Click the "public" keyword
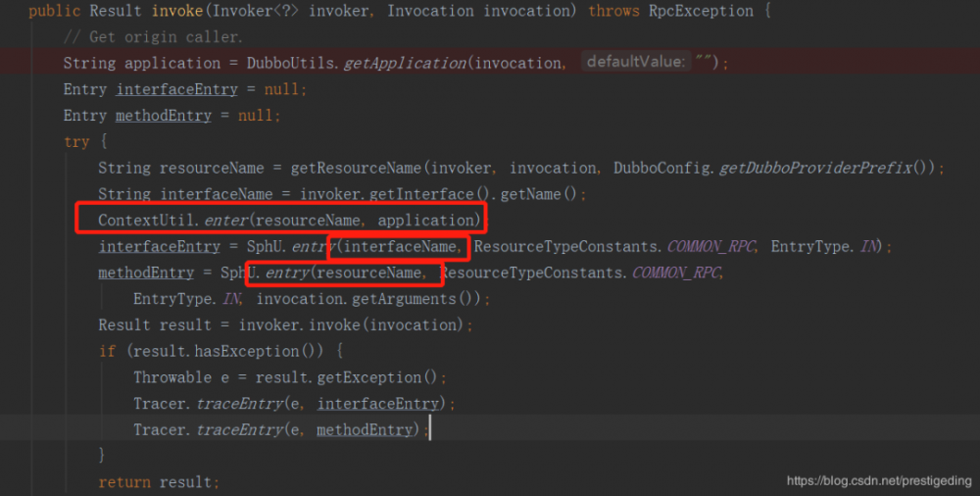 pyautogui.click(x=54, y=11)
